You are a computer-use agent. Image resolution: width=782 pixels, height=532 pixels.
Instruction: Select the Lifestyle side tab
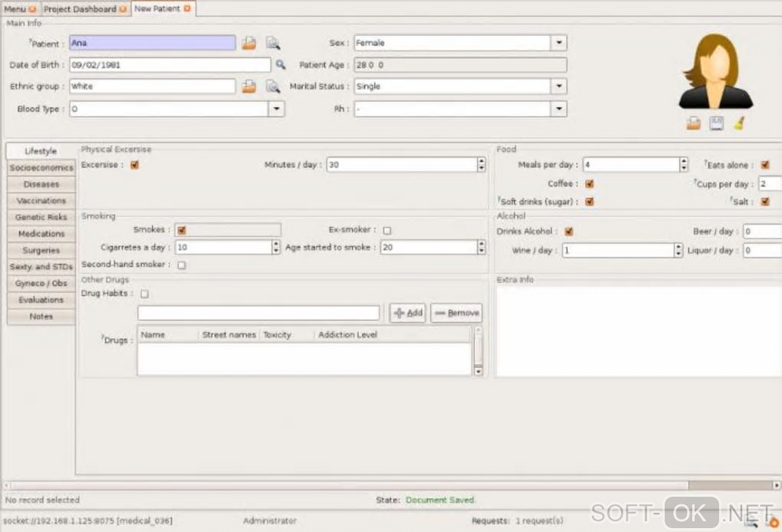coord(41,150)
